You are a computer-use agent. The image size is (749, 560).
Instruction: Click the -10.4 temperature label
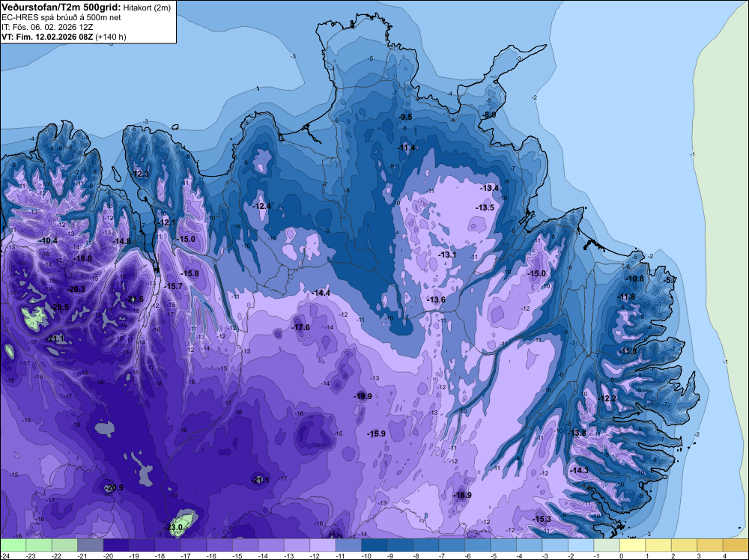[x=48, y=240]
